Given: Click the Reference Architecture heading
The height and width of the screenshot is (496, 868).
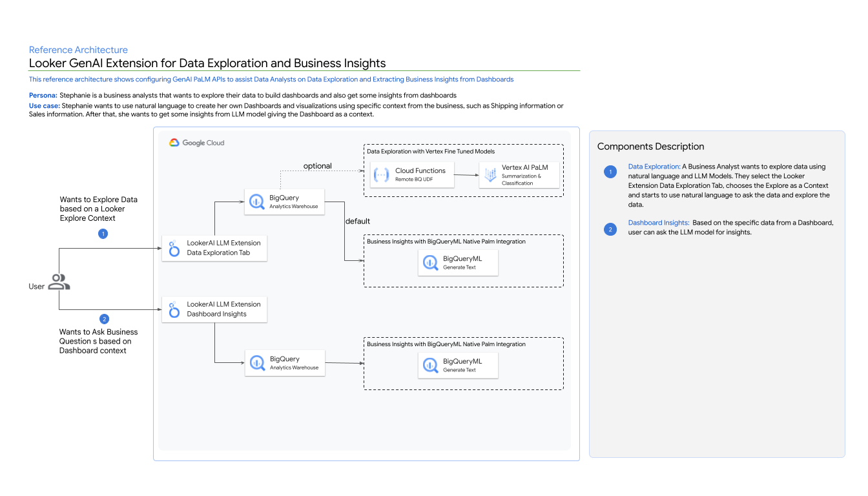Looking at the screenshot, I should [x=78, y=50].
